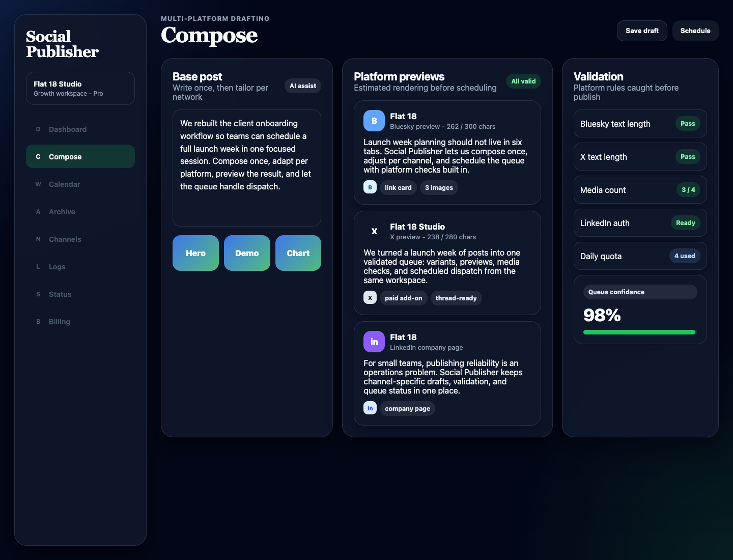Open the Flat 18 Studio workspace switcher
Image resolution: width=733 pixels, height=560 pixels.
pos(80,88)
